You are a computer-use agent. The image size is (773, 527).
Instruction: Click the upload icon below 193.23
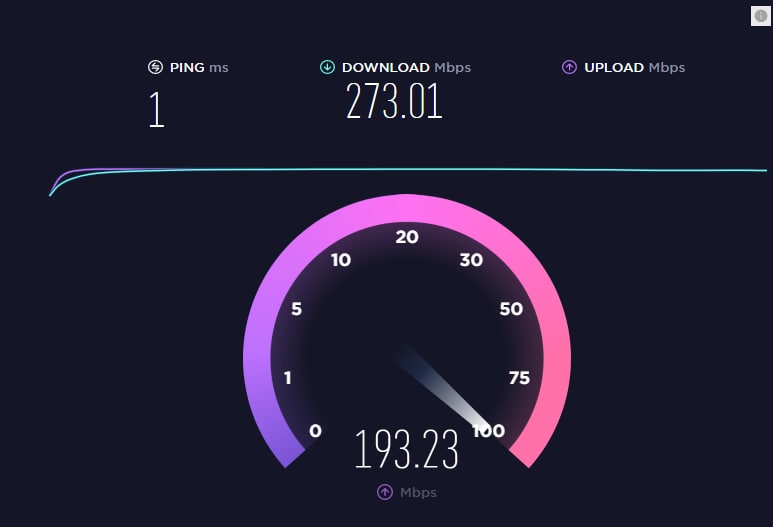click(x=385, y=492)
